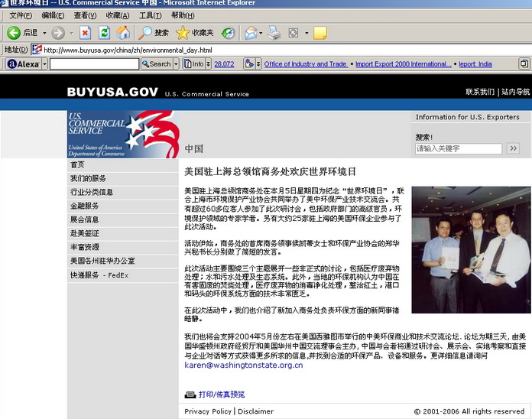Expand the dropdown after the full-screen icon

307,33
